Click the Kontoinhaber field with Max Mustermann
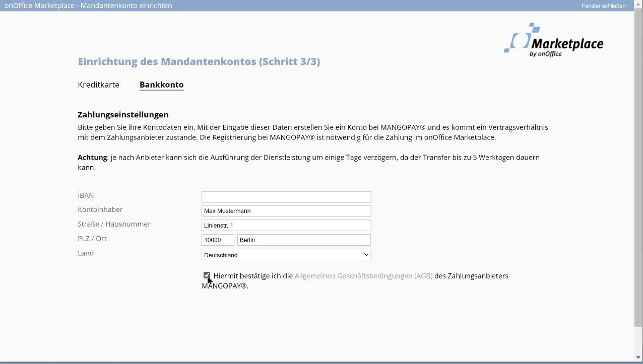The image size is (643, 364). coord(286,211)
